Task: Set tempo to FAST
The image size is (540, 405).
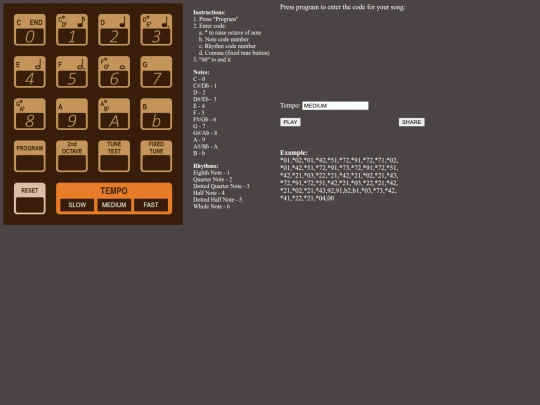Action: (151, 205)
